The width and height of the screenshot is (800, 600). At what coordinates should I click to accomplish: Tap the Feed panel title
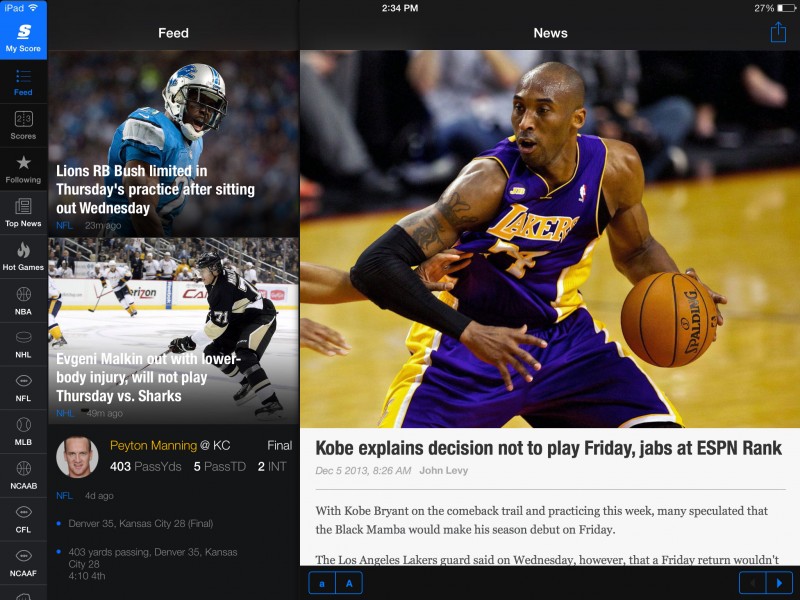(173, 33)
